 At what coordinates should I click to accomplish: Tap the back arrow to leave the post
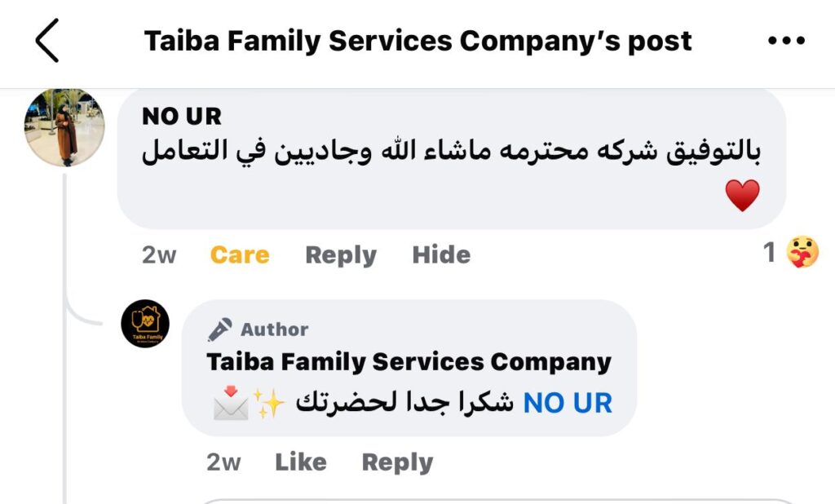(46, 39)
